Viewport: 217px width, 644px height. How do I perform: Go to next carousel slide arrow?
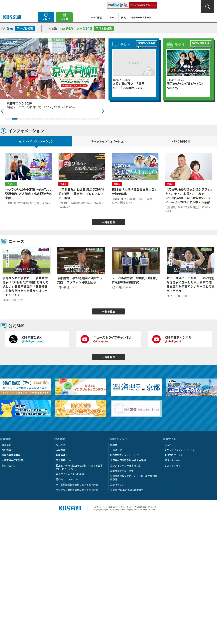pyautogui.click(x=103, y=111)
